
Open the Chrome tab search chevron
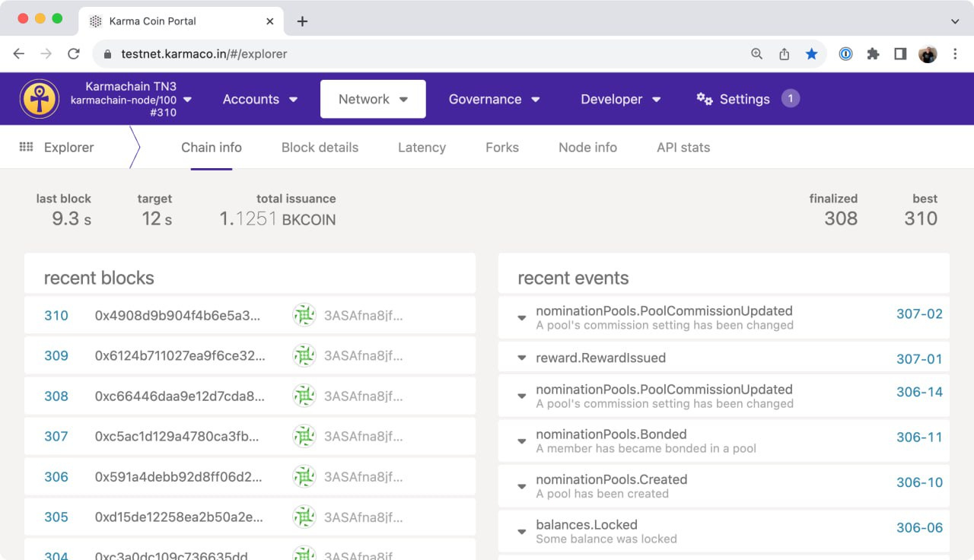pos(955,21)
